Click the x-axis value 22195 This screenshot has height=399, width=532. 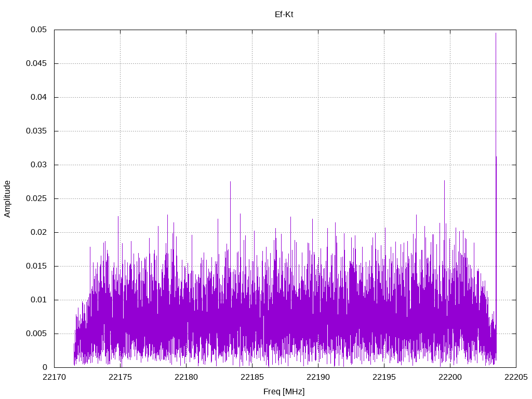pyautogui.click(x=384, y=377)
